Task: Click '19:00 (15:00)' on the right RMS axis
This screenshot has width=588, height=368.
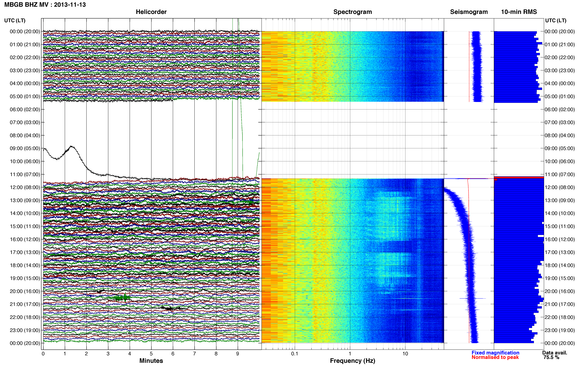Action: point(560,278)
